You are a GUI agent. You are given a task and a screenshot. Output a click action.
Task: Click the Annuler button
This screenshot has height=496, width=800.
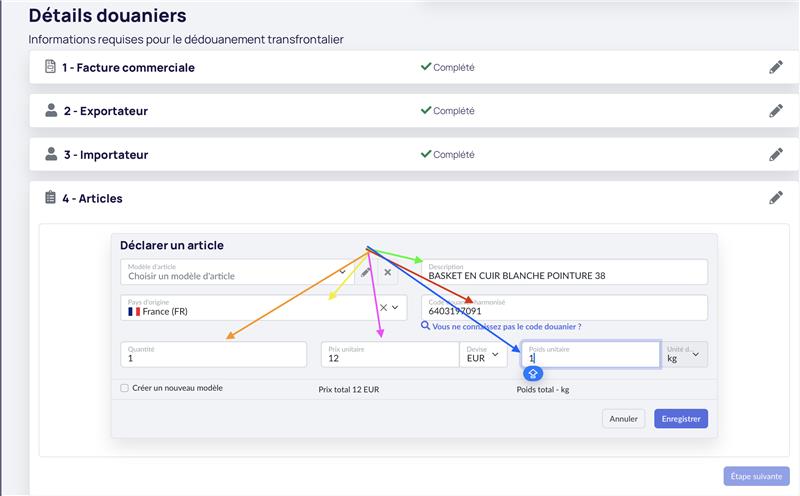(x=623, y=419)
